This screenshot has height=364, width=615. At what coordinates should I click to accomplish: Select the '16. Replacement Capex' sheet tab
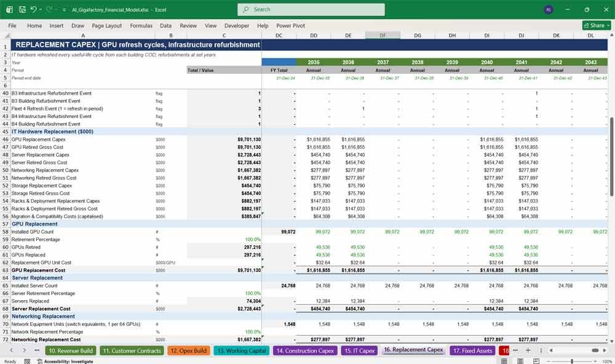coord(413,350)
